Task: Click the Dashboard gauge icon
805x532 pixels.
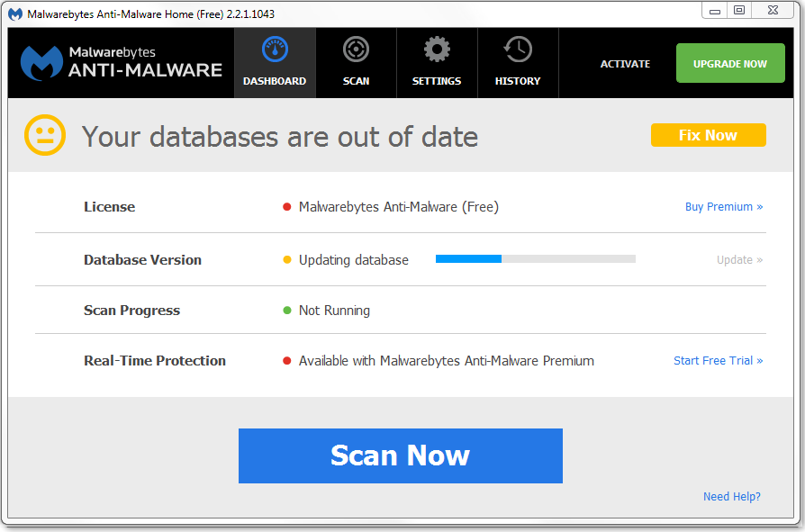Action: pos(275,50)
